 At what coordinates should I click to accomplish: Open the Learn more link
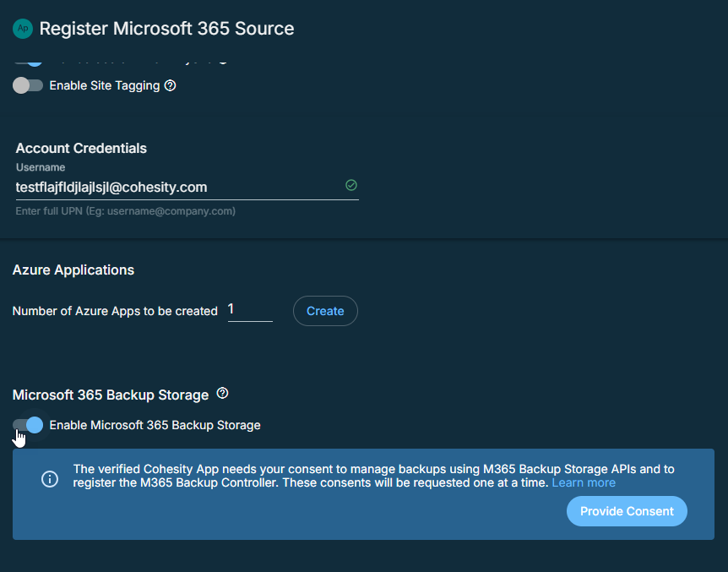(584, 482)
